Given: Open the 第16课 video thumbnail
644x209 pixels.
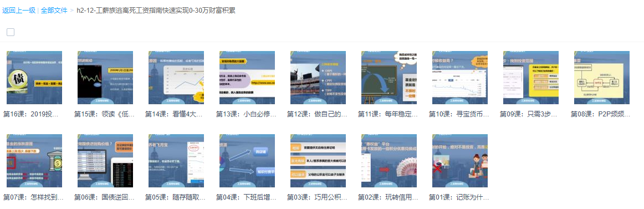Looking at the screenshot, I should [x=34, y=78].
